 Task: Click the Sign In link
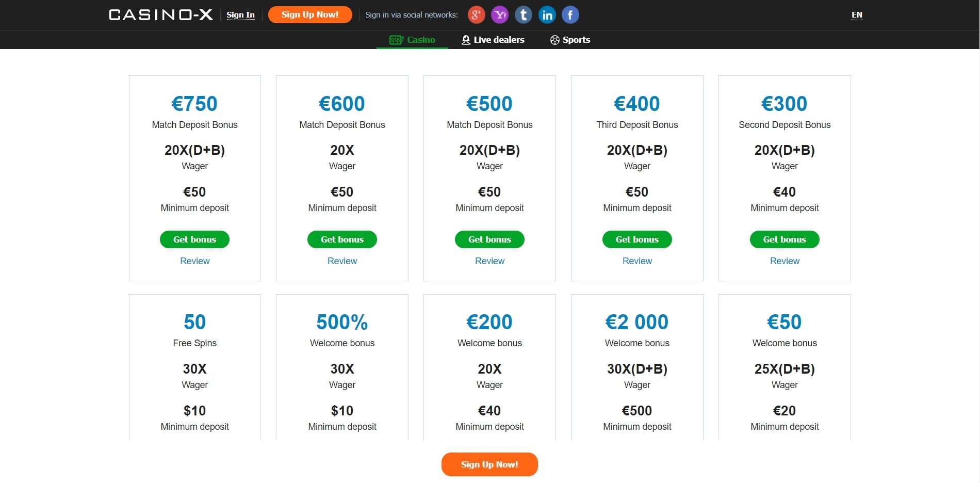click(240, 15)
